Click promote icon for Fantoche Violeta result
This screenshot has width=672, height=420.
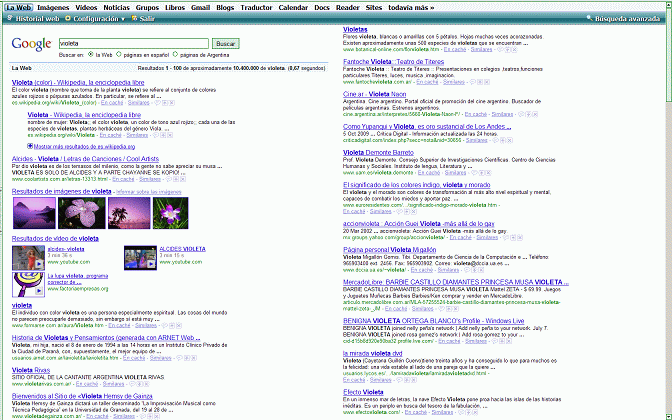480,82
